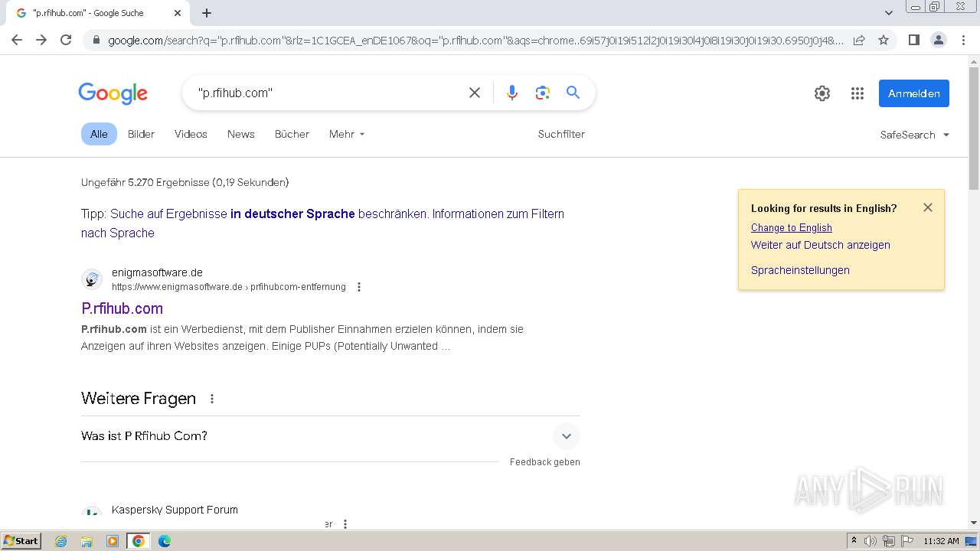Close the Google Suche tab

(178, 13)
